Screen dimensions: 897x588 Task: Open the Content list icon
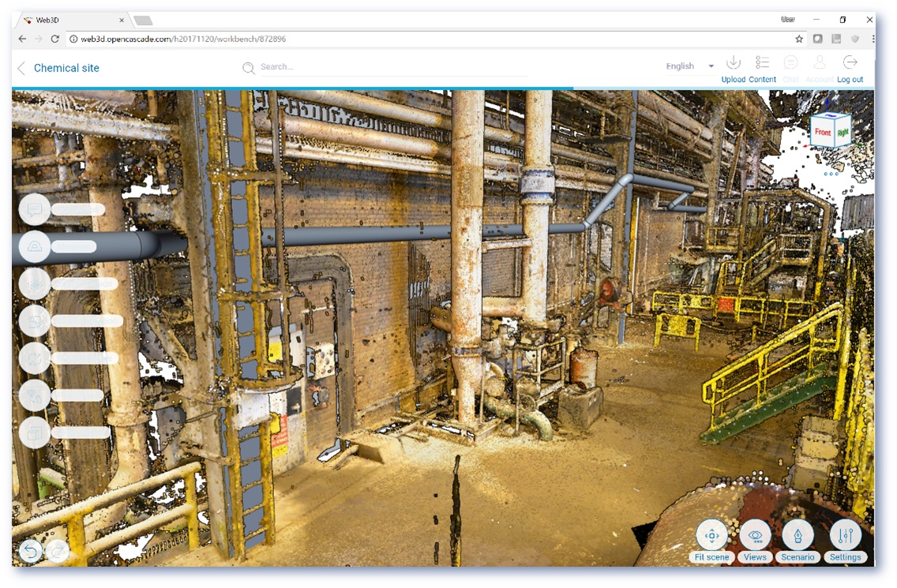[x=762, y=62]
